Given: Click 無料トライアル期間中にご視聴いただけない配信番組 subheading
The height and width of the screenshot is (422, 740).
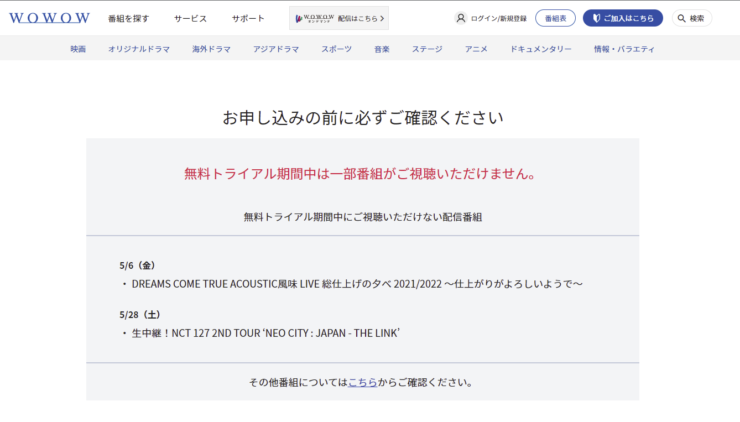Looking at the screenshot, I should pos(362,217).
